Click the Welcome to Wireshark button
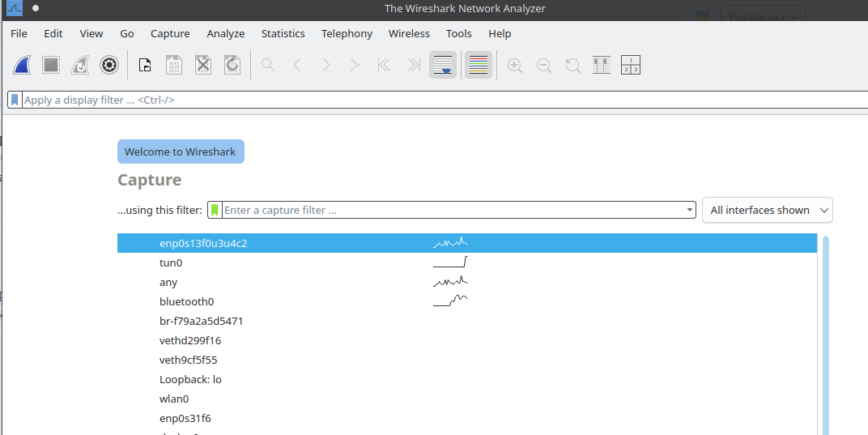 click(x=181, y=151)
